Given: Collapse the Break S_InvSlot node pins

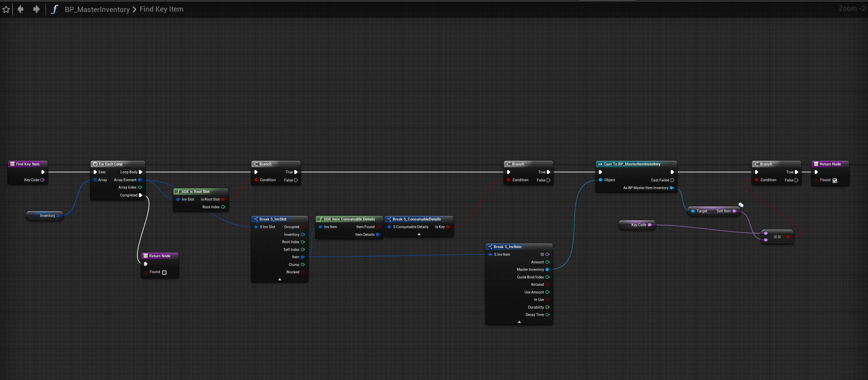Looking at the screenshot, I should coord(279,279).
